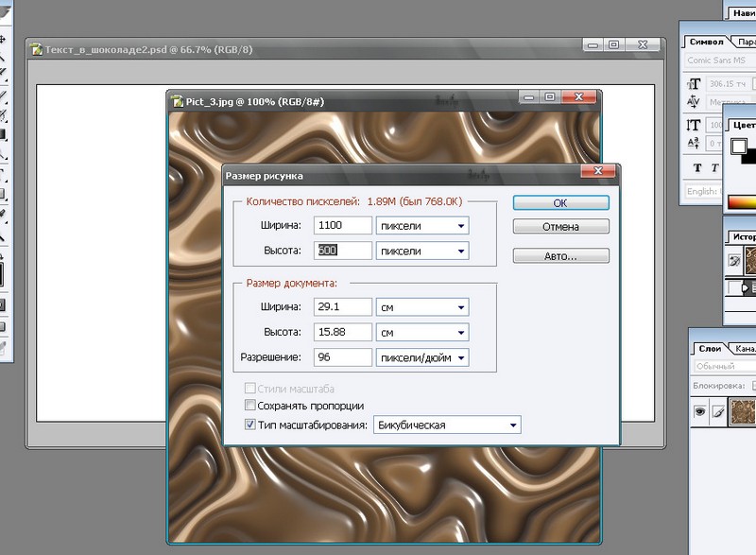The image size is (756, 555).
Task: Click the Авто... button
Action: (560, 256)
